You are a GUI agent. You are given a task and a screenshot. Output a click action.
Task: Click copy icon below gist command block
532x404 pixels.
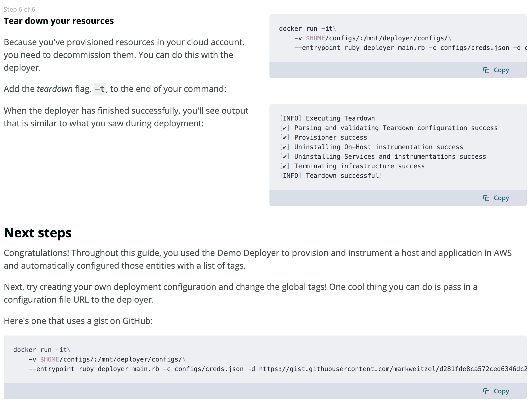pos(486,391)
